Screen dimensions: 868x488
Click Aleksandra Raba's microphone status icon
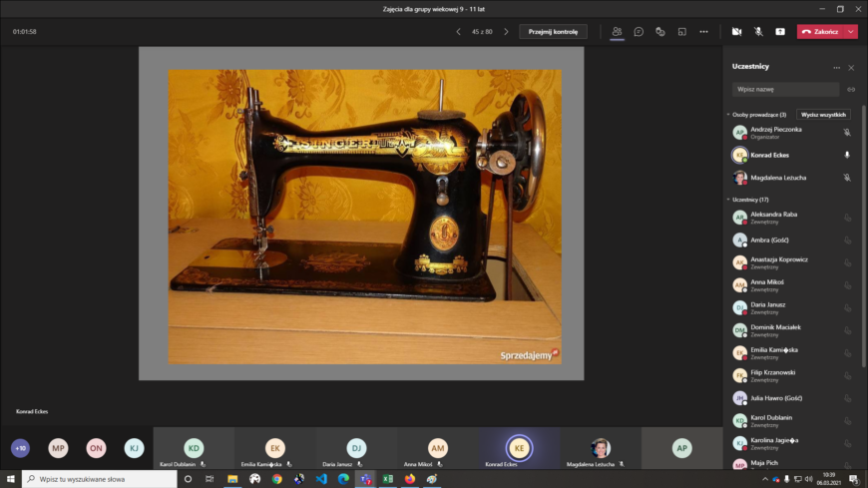click(x=847, y=218)
